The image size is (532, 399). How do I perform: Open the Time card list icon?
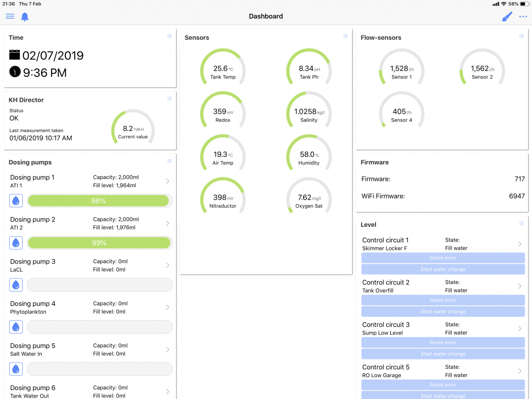169,36
